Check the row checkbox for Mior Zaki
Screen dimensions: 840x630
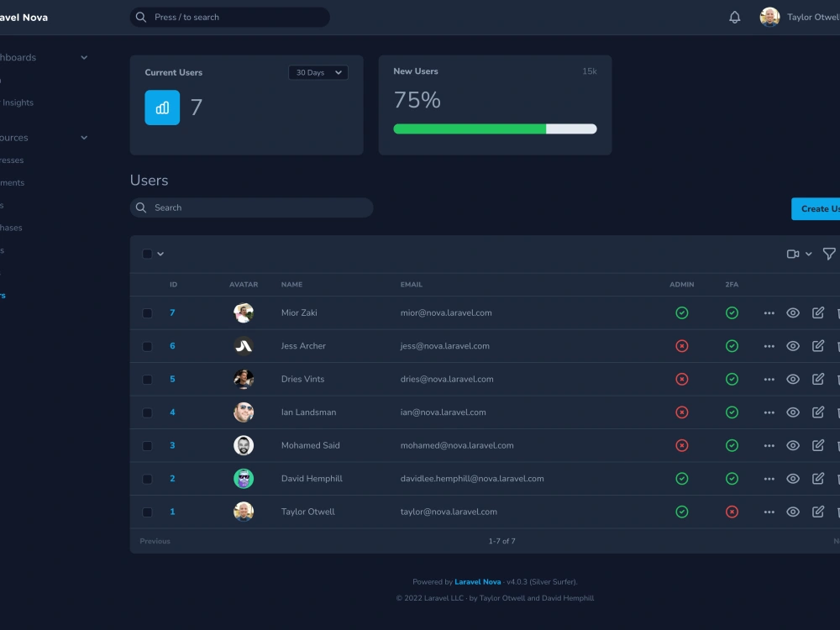[147, 312]
